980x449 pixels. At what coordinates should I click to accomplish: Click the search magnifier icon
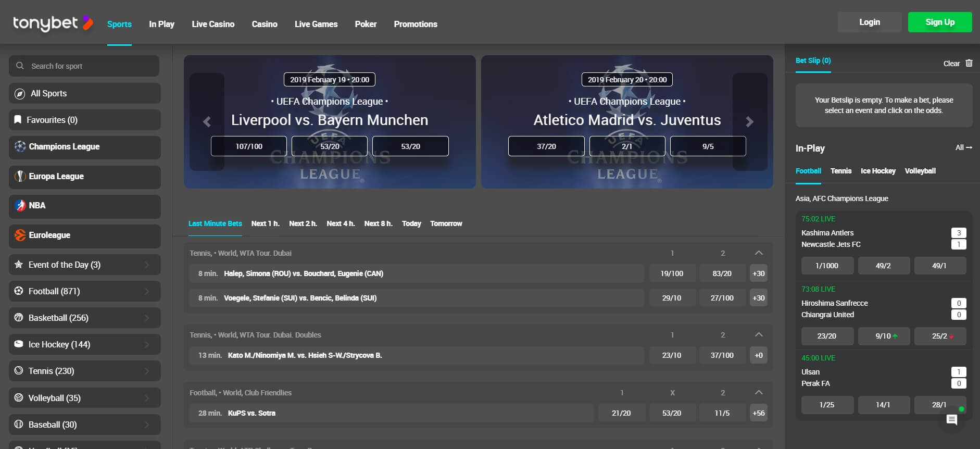point(20,66)
